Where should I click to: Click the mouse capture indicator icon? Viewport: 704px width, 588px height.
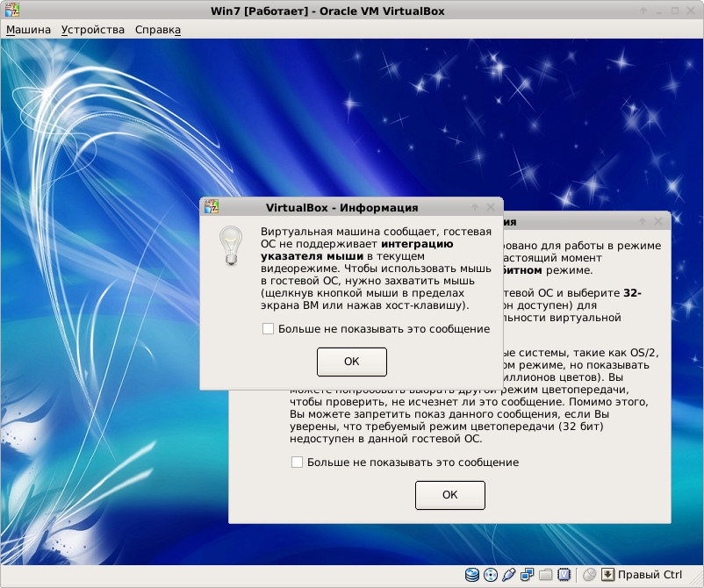pos(589,575)
